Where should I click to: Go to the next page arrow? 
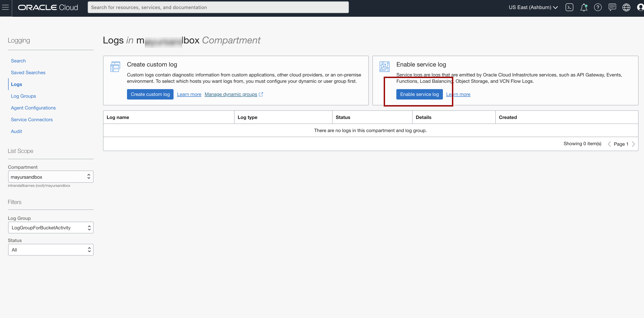[634, 144]
